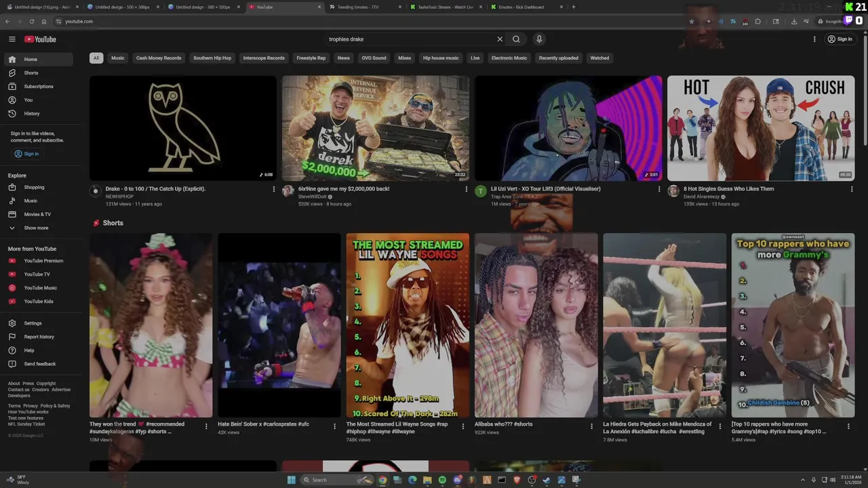Select the Recently uploaded chip
This screenshot has height=488, width=868.
coord(559,58)
